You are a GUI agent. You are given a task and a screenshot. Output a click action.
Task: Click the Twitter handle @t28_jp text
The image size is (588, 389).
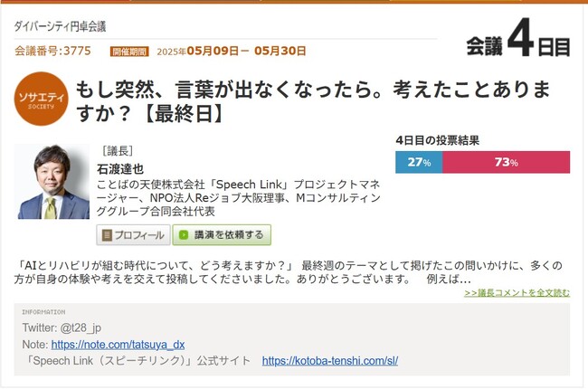pyautogui.click(x=81, y=327)
